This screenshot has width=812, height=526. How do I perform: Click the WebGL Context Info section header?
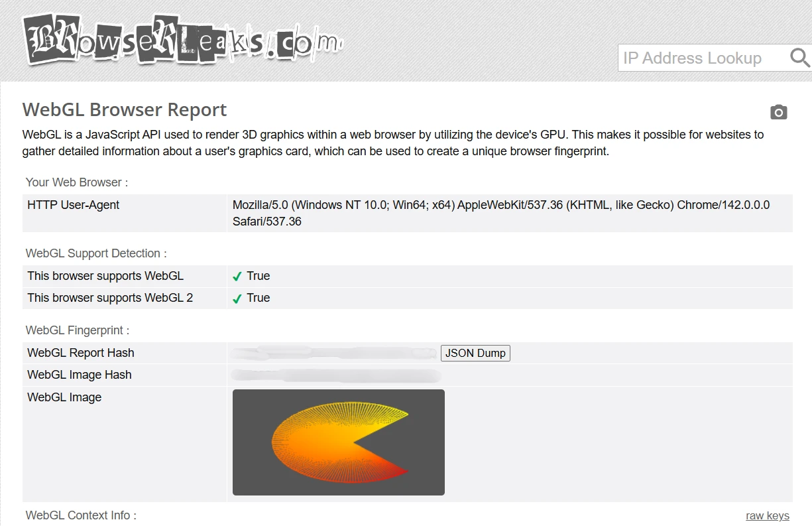(80, 515)
